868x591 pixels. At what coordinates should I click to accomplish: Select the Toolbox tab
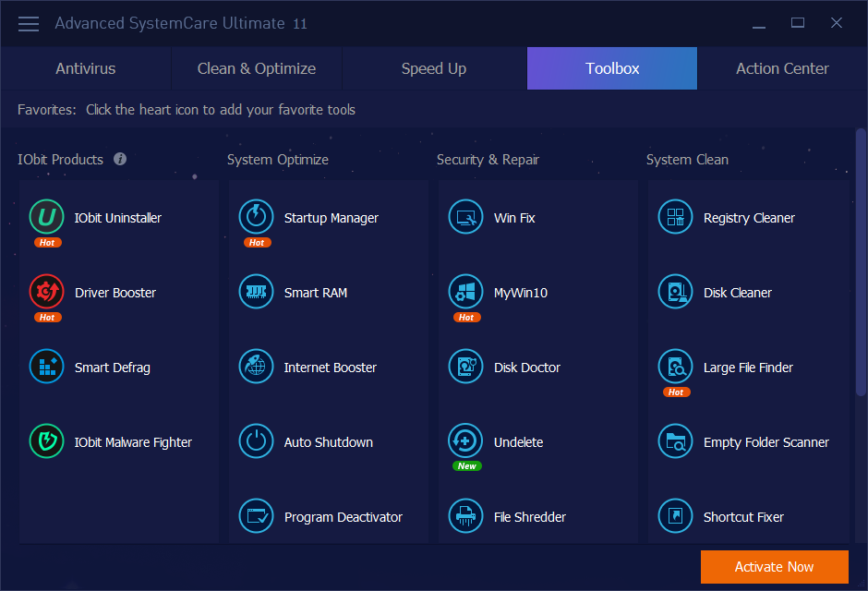(612, 68)
